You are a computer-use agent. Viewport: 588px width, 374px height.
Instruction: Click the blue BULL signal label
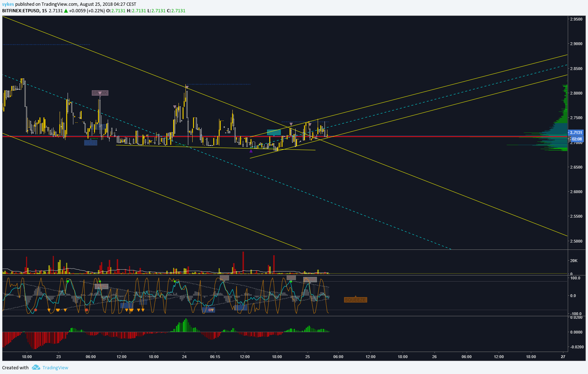point(90,143)
